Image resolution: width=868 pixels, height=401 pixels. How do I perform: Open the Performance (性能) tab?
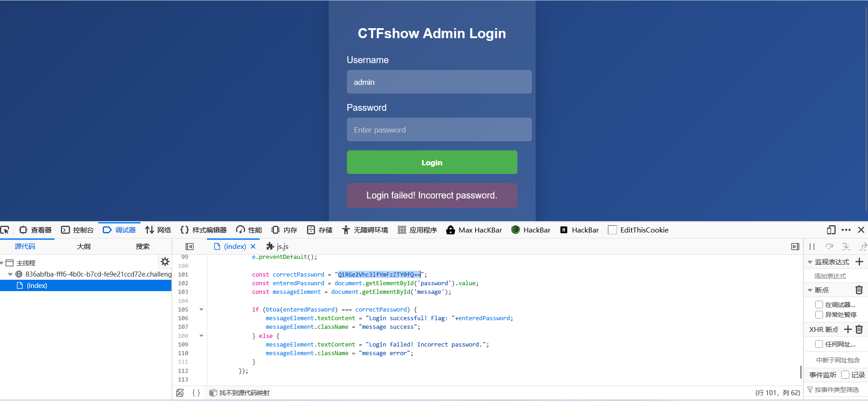pyautogui.click(x=249, y=230)
